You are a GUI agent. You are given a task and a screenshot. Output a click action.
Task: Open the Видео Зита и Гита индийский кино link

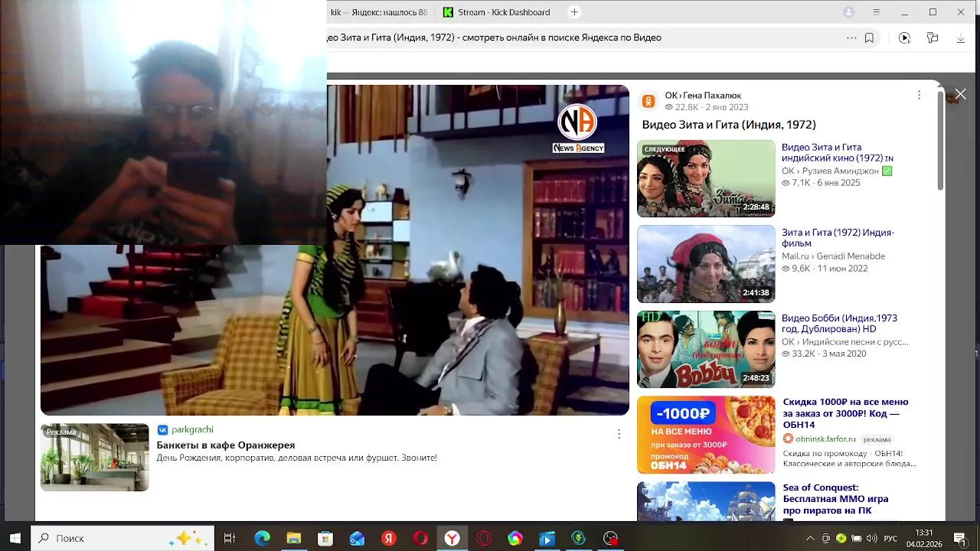837,152
